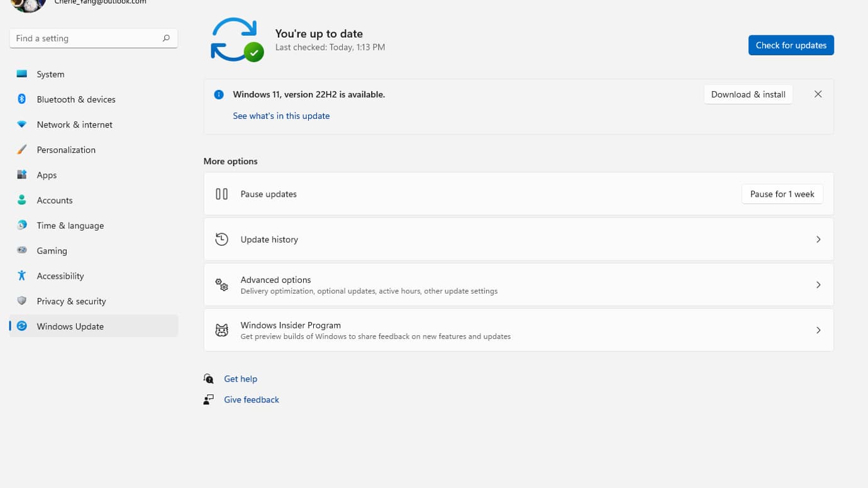Click the search magnifier in Find a setting
The width and height of the screenshot is (868, 488).
[166, 38]
